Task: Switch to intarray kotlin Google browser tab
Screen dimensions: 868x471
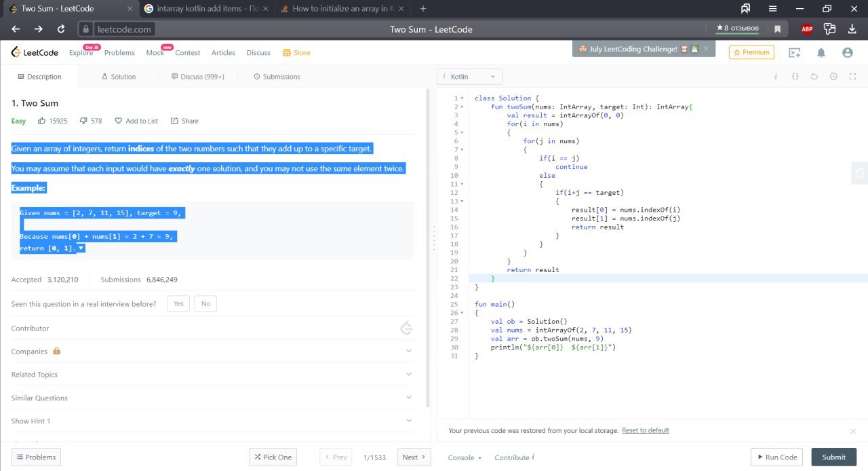Action: pyautogui.click(x=205, y=9)
